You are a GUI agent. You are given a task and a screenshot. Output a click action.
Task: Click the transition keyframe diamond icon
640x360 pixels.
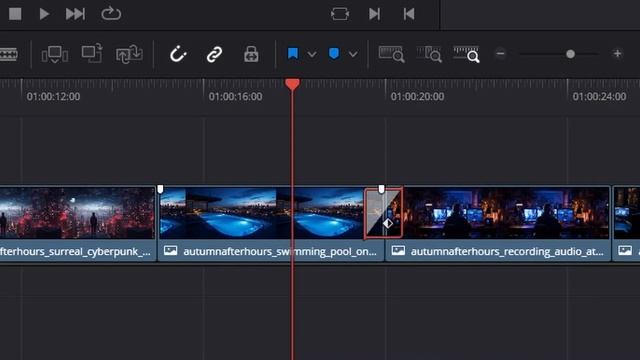[388, 223]
